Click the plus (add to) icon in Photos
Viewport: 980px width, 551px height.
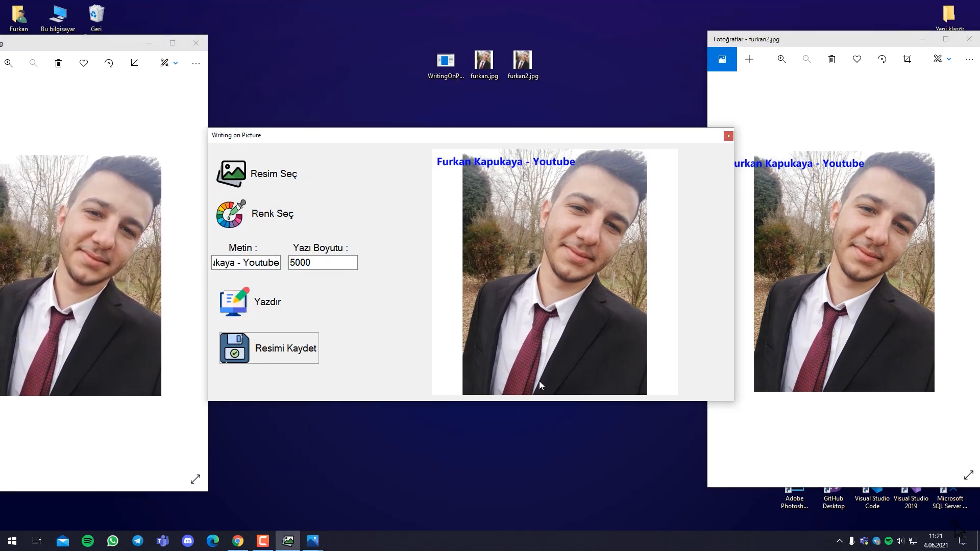tap(749, 60)
